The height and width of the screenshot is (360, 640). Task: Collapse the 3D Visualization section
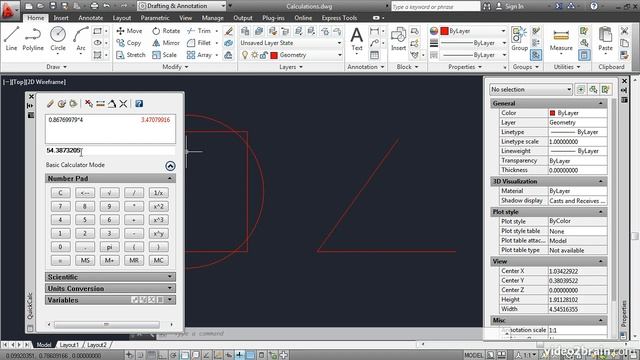pos(548,181)
